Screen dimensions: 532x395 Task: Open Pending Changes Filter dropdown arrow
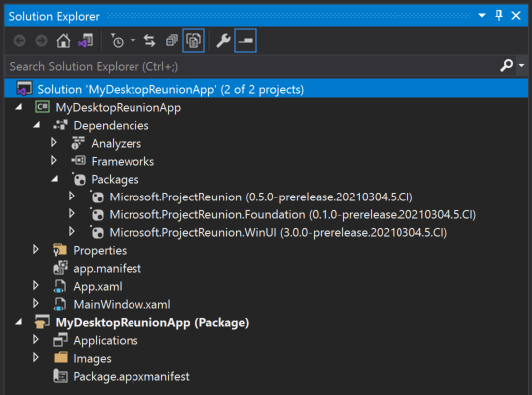[x=133, y=41]
